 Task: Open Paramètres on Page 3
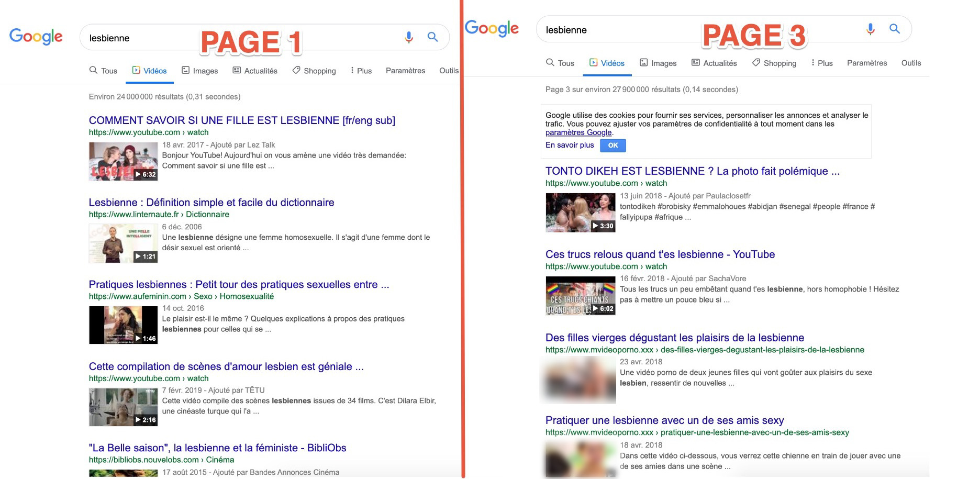click(867, 63)
